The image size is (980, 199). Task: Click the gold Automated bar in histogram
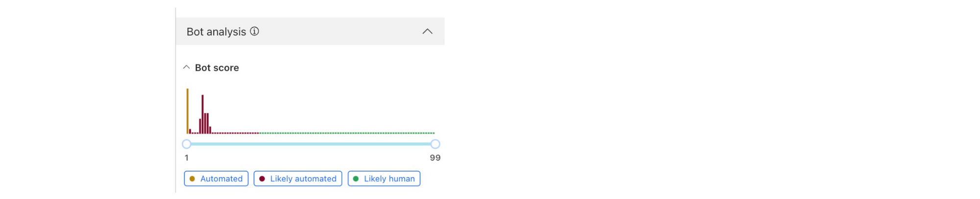[x=187, y=111]
